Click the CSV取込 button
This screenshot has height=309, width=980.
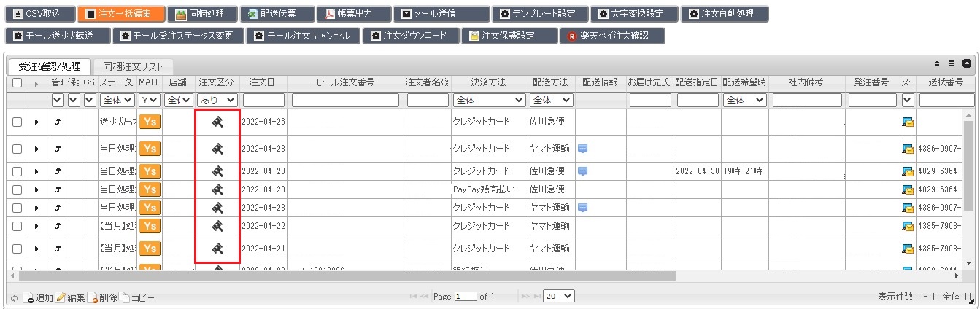coord(39,14)
